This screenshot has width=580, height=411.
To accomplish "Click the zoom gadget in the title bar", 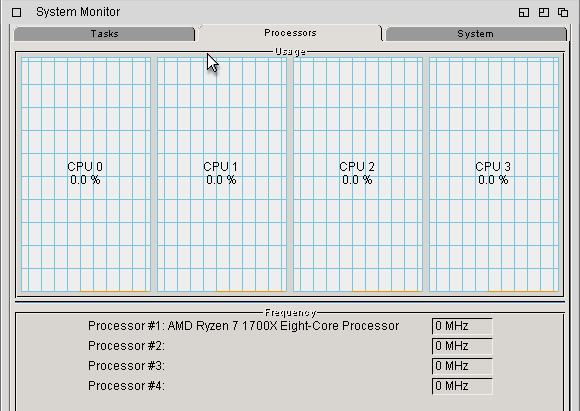I will tap(544, 12).
